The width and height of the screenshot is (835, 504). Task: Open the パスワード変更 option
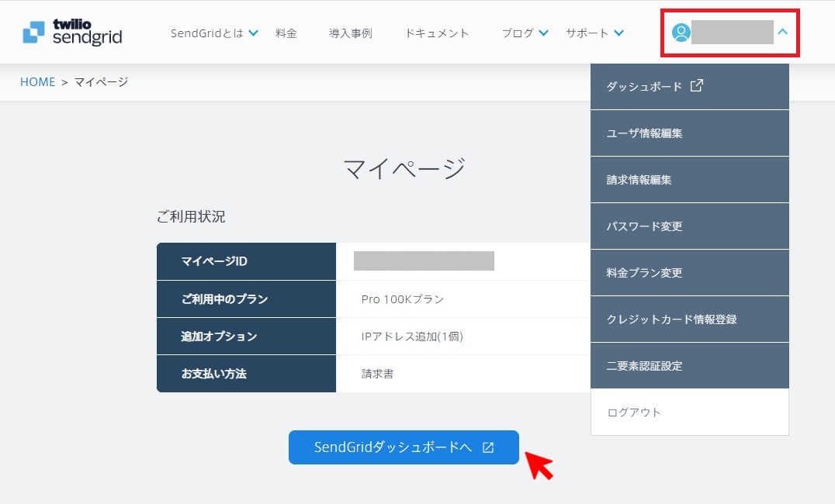tap(644, 226)
